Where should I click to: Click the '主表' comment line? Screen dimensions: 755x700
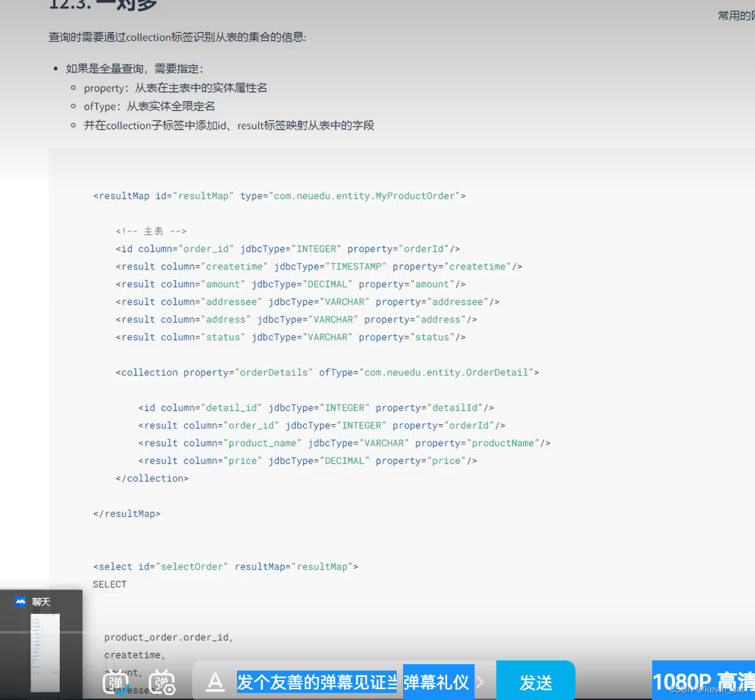(151, 231)
